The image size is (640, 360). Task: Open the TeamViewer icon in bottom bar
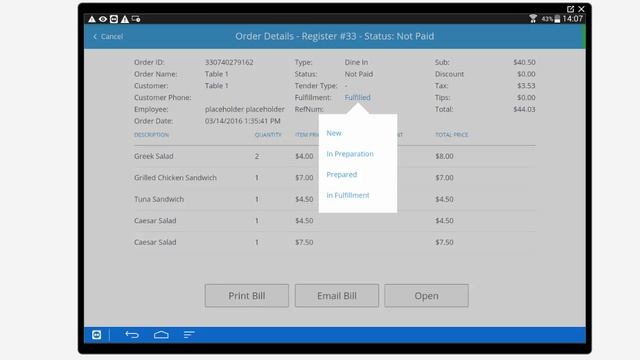(96, 335)
